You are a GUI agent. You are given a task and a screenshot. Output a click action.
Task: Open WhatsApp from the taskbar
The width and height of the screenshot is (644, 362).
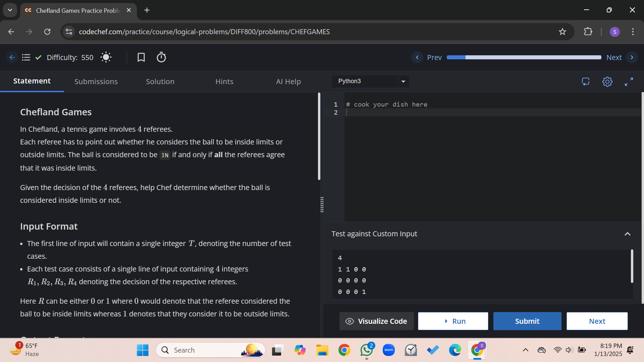click(x=366, y=350)
